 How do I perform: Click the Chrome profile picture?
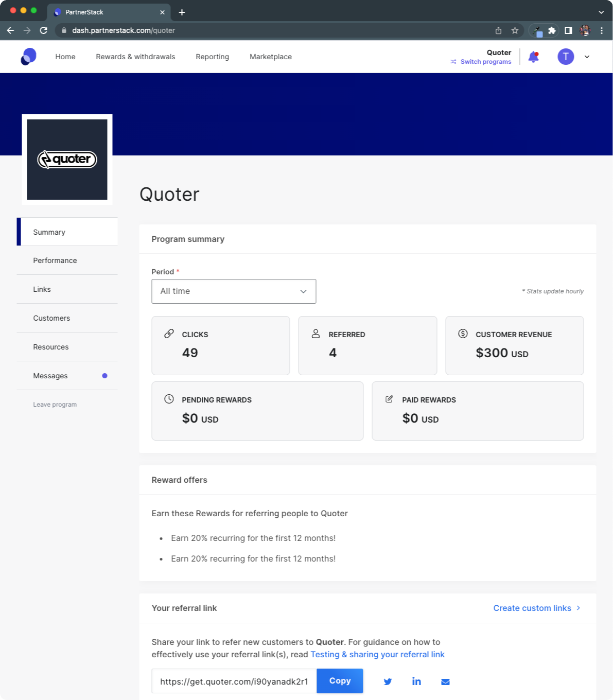[x=585, y=30]
